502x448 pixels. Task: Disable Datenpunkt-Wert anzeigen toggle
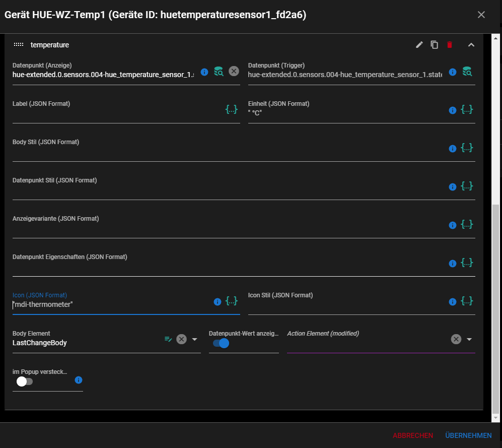click(220, 343)
